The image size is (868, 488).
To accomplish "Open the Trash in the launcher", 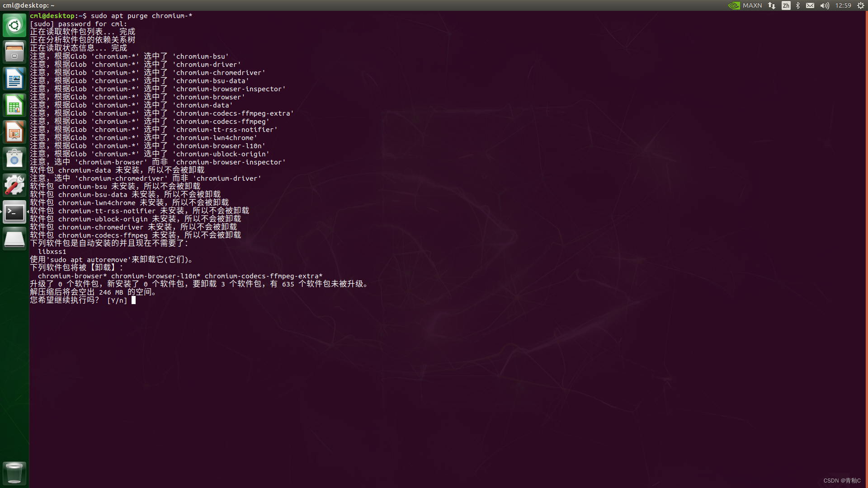I will 14,473.
